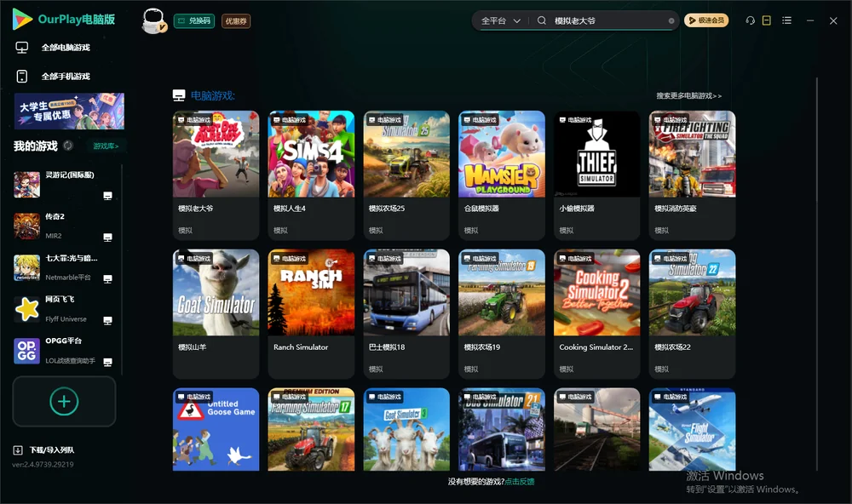Open the Flight Simulator game card

click(x=692, y=429)
